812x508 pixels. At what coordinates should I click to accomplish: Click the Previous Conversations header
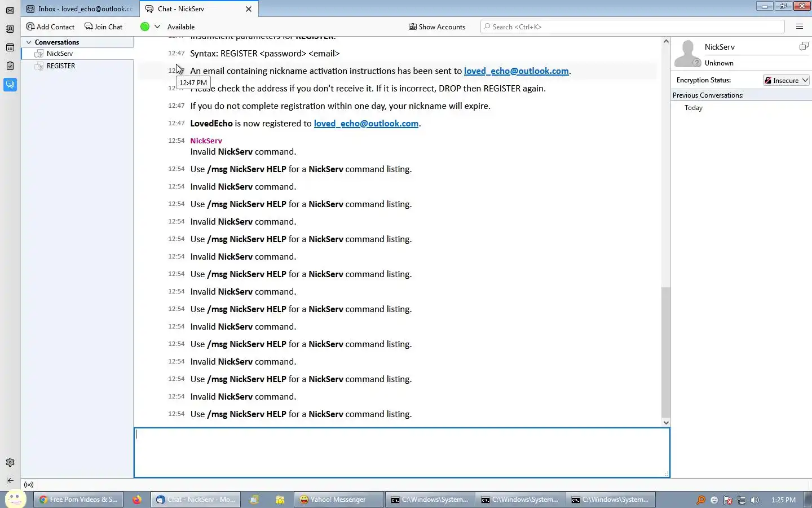coord(708,95)
